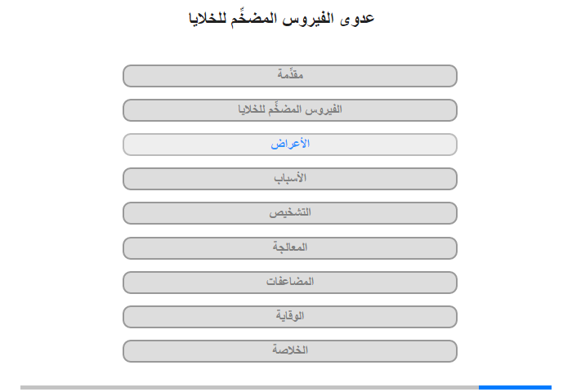Open the الأسباب section
Viewport: 572px width, 392px height.
[x=289, y=179]
